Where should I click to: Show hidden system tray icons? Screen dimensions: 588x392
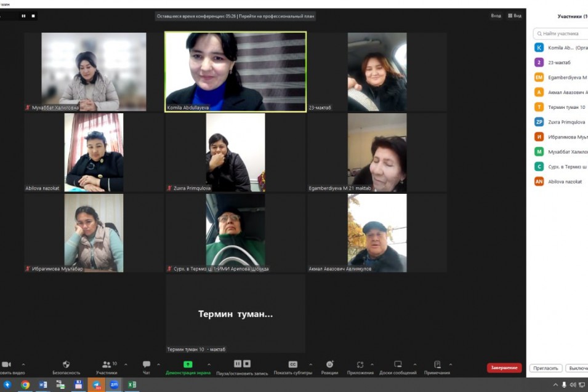555,385
